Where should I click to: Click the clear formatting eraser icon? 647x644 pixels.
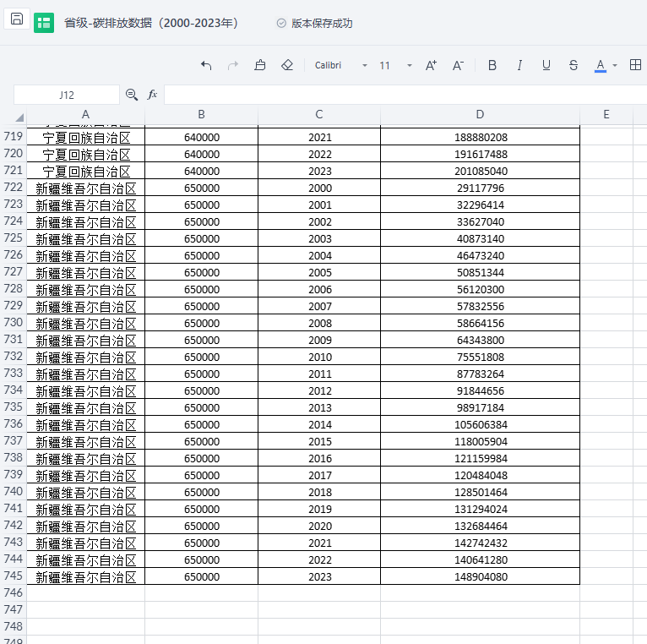287,65
